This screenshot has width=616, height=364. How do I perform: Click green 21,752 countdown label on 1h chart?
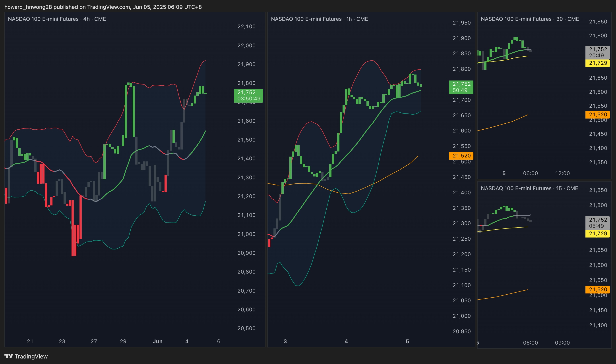pyautogui.click(x=461, y=87)
